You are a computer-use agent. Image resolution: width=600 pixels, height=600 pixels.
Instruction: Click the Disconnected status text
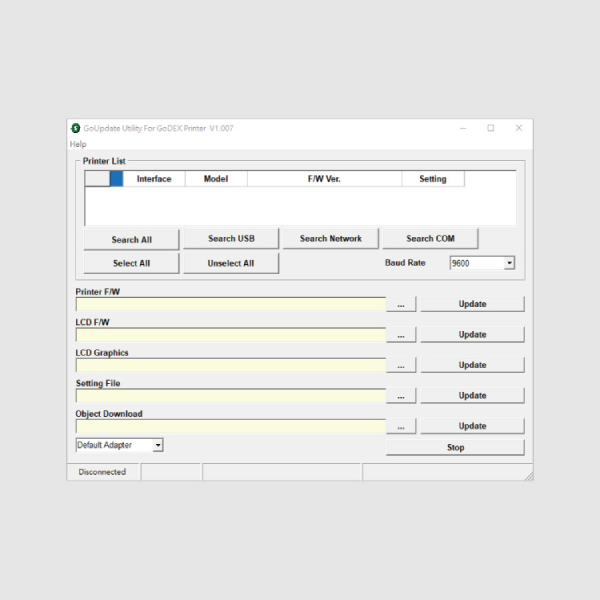click(102, 472)
